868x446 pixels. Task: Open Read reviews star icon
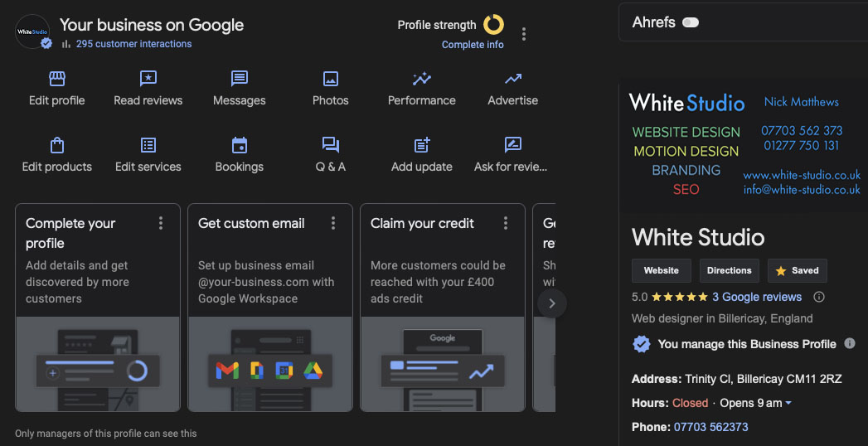point(148,79)
